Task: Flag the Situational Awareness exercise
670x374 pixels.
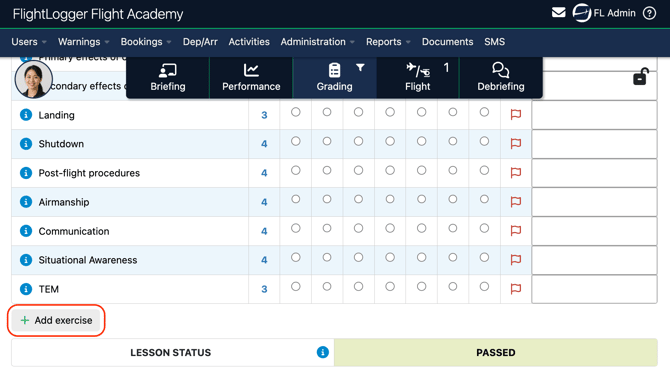Action: coord(516,260)
